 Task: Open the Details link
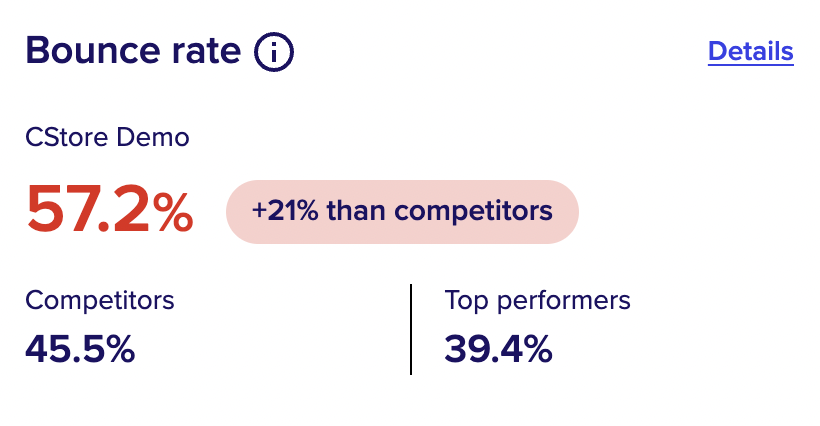click(750, 52)
